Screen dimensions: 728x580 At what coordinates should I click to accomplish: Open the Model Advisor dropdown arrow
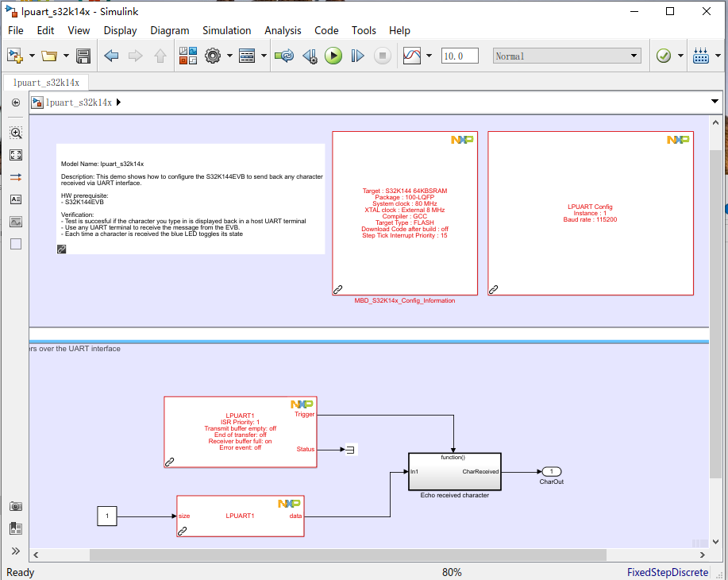click(x=680, y=56)
